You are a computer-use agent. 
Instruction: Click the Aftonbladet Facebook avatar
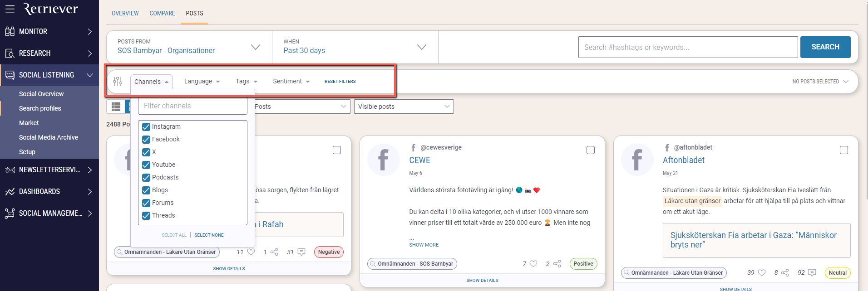pos(637,160)
